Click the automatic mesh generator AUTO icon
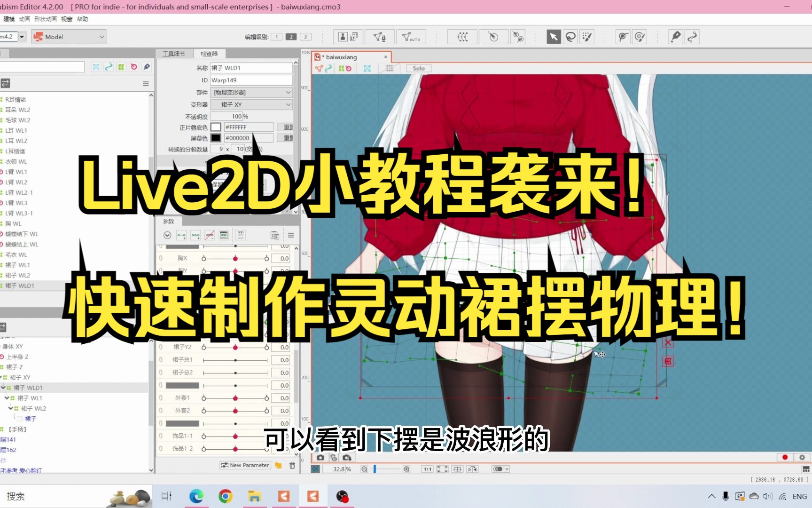The image size is (812, 508). 411,37
